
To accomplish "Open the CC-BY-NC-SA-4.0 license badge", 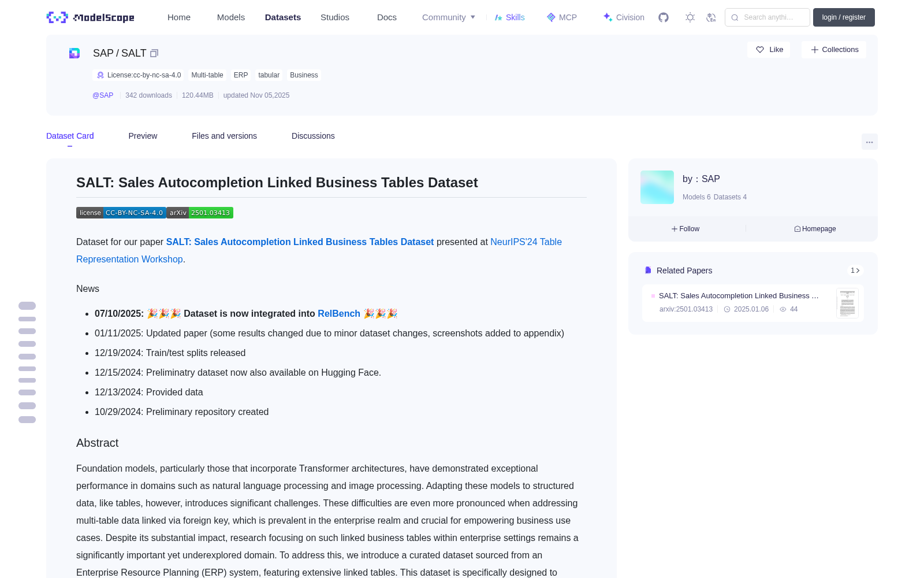I will pos(121,213).
